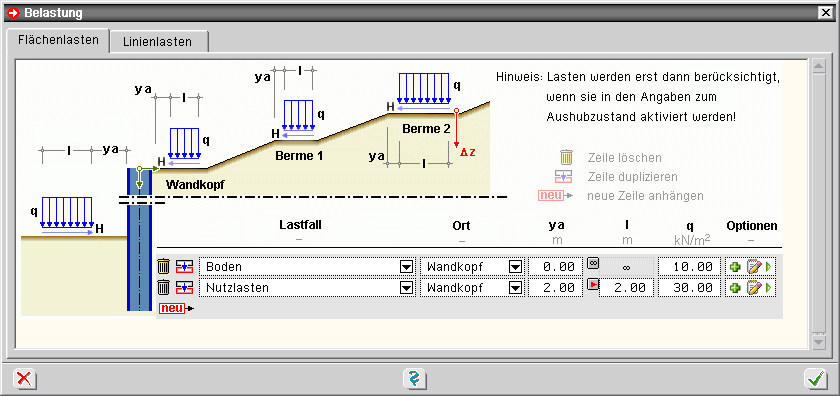
Task: Expand Ort dropdown in Nutzlasten row
Action: pyautogui.click(x=515, y=288)
